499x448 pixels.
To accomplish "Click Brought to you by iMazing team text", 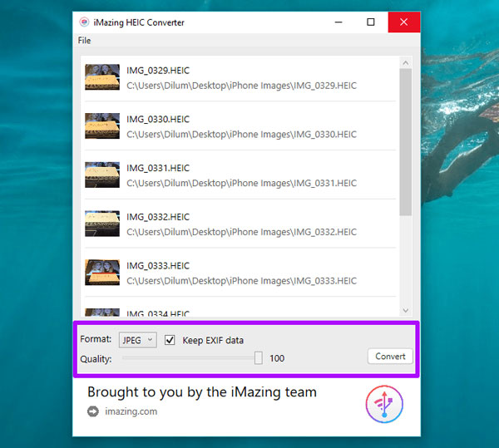I will (x=202, y=392).
